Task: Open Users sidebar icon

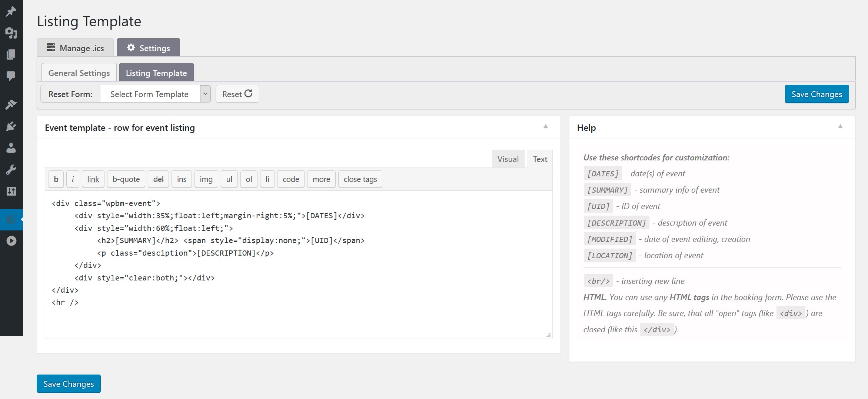Action: (11, 148)
